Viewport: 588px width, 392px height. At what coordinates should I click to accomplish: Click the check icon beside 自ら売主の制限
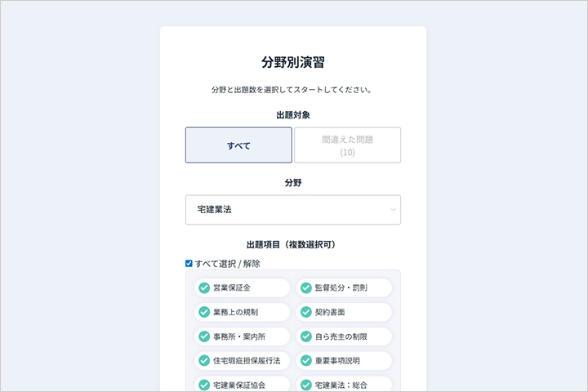(x=306, y=336)
